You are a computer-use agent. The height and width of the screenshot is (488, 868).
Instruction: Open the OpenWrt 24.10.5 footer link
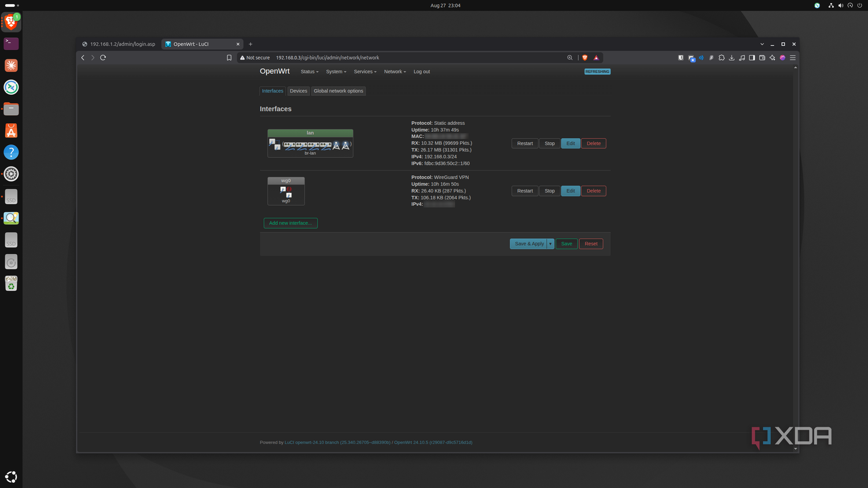[x=433, y=442]
